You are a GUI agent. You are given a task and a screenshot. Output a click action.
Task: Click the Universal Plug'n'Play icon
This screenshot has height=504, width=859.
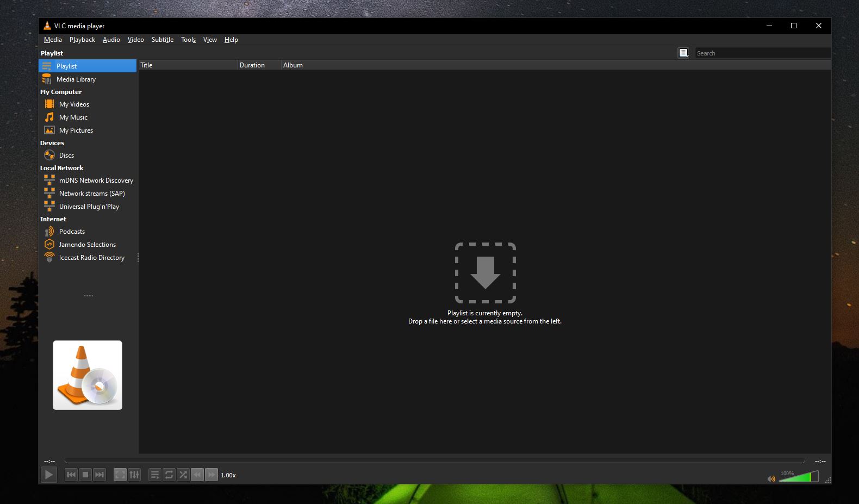click(49, 206)
